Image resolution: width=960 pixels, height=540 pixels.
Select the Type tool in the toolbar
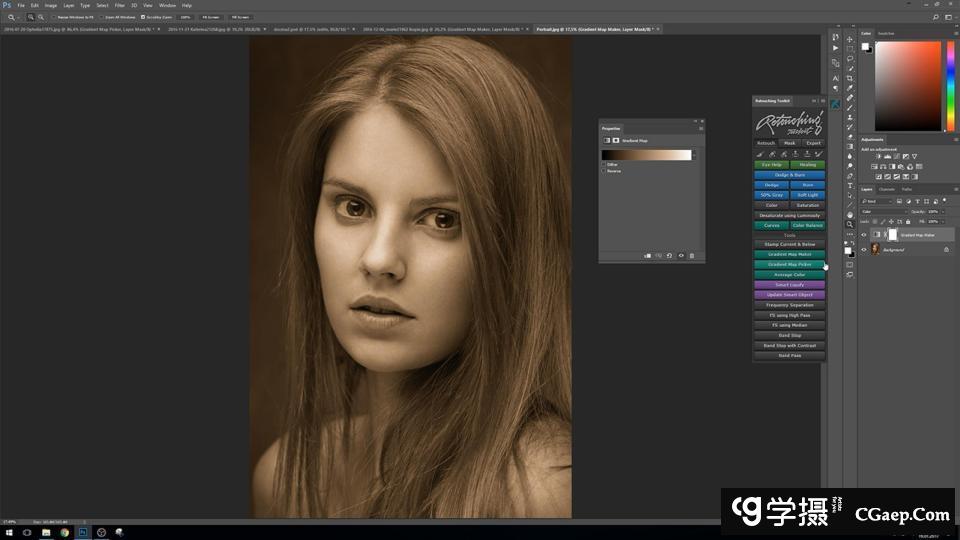coord(850,186)
